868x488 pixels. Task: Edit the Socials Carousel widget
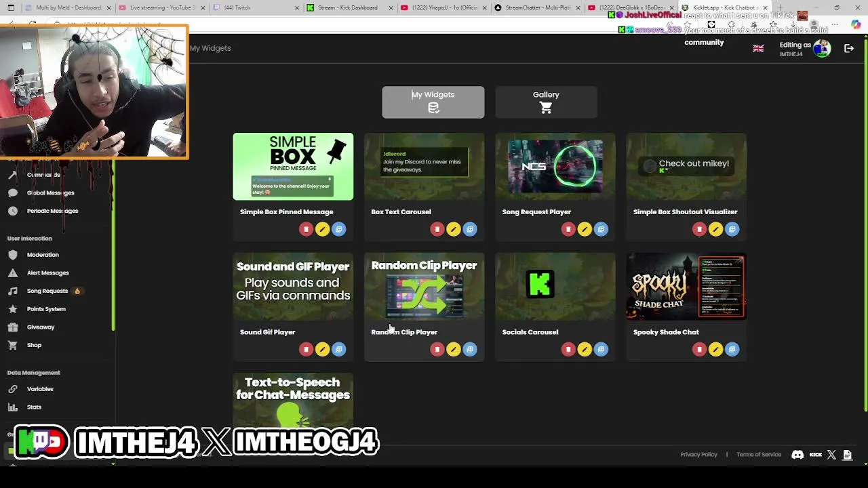pyautogui.click(x=584, y=349)
